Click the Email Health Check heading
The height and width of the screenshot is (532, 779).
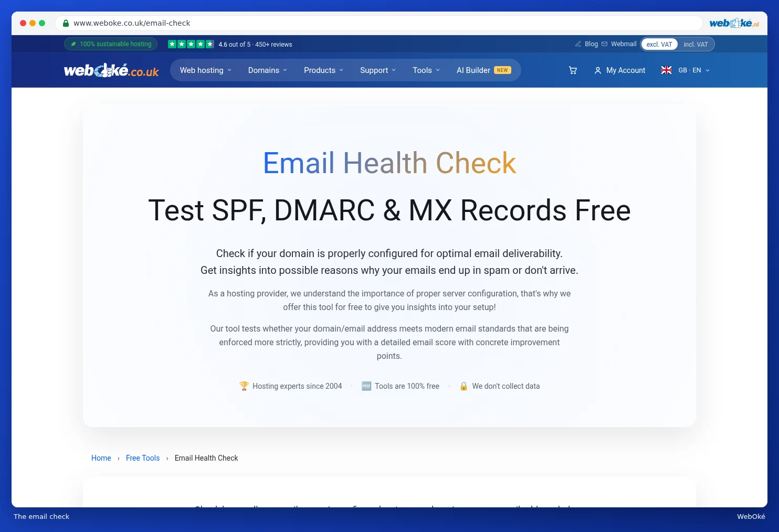point(389,163)
